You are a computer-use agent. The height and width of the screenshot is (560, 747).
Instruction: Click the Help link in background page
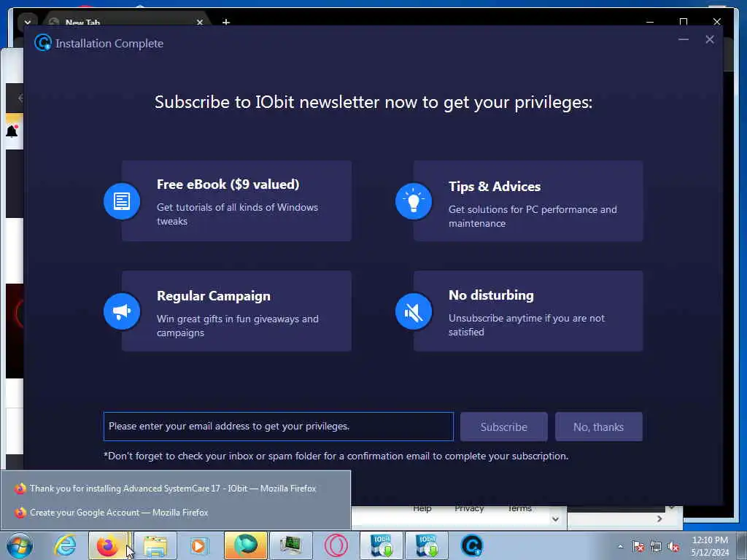point(422,508)
